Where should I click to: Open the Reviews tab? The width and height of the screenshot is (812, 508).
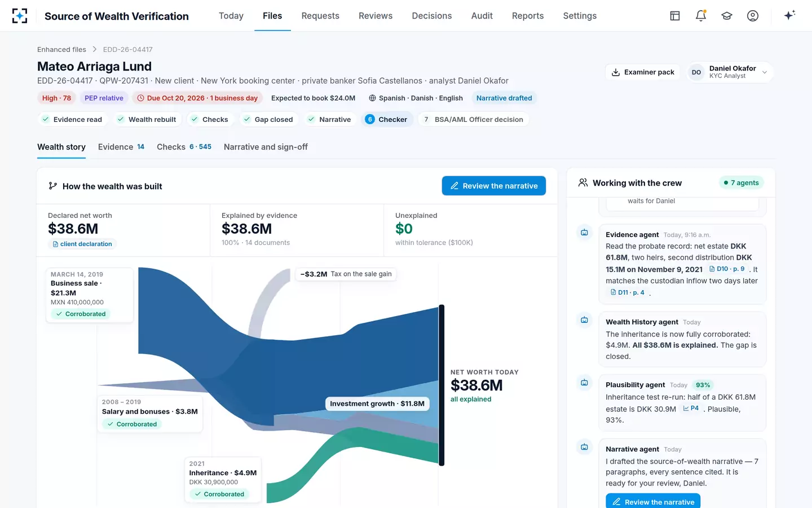click(376, 16)
